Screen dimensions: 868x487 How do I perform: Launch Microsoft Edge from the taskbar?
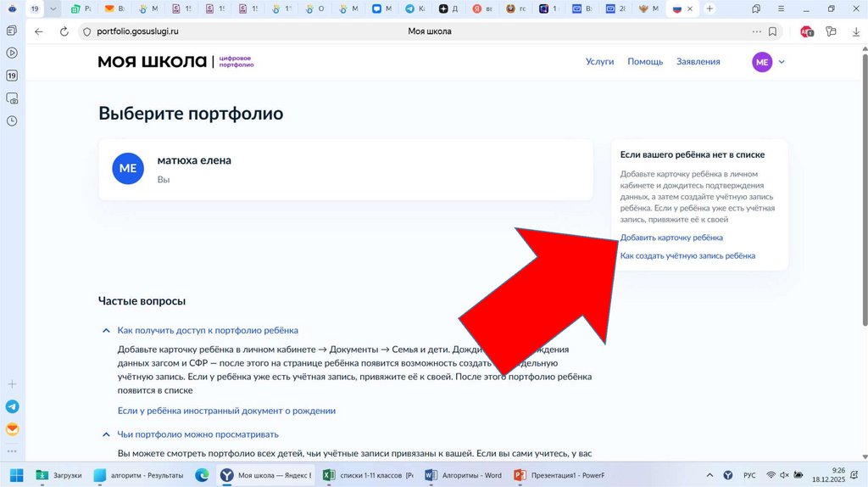tap(202, 475)
